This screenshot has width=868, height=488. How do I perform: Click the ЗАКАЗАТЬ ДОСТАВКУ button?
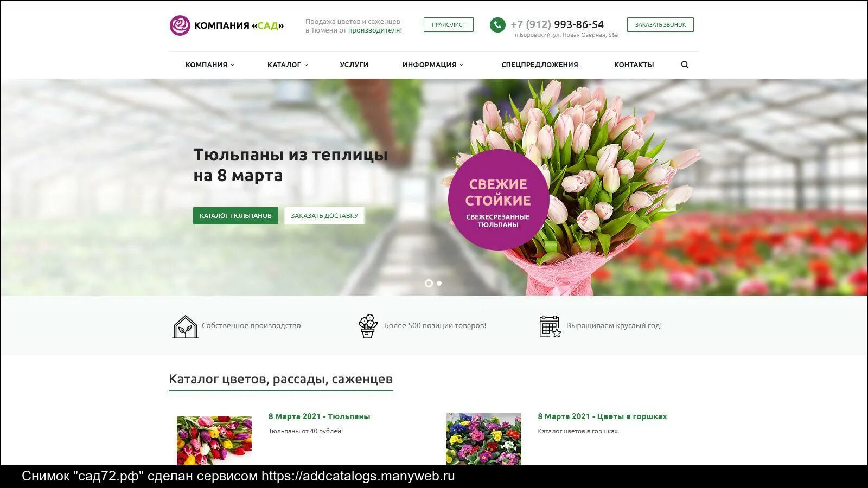(324, 216)
